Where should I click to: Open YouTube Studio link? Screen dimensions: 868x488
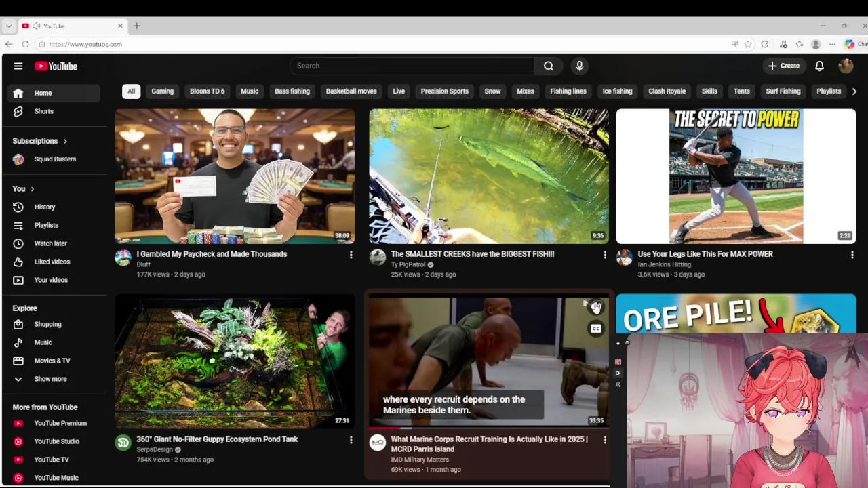54,441
